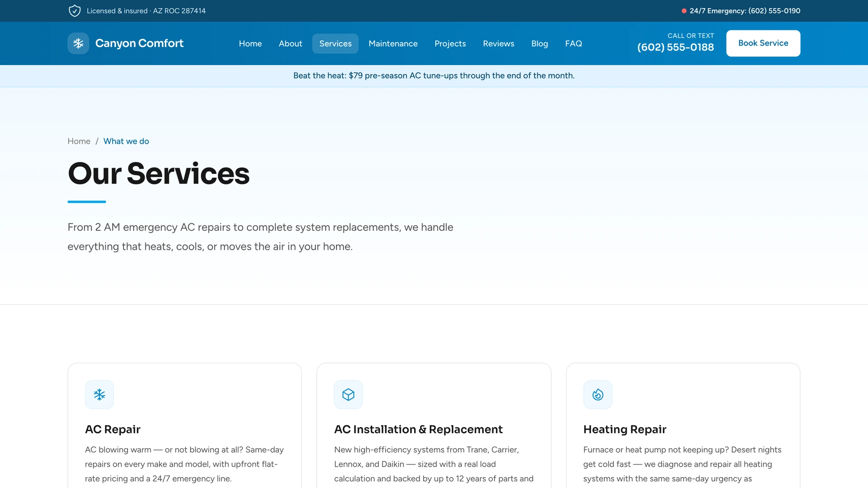868x488 pixels.
Task: Click the What we do breadcrumb
Action: pyautogui.click(x=126, y=141)
